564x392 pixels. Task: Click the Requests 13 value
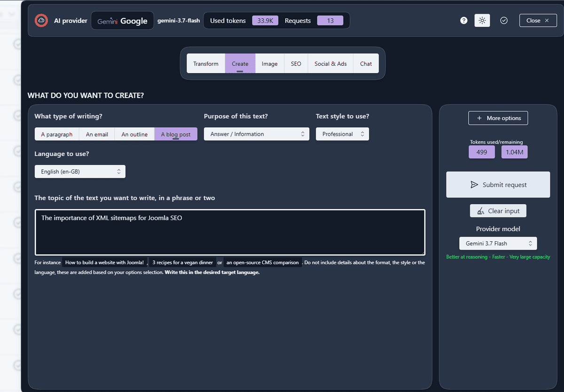(330, 21)
